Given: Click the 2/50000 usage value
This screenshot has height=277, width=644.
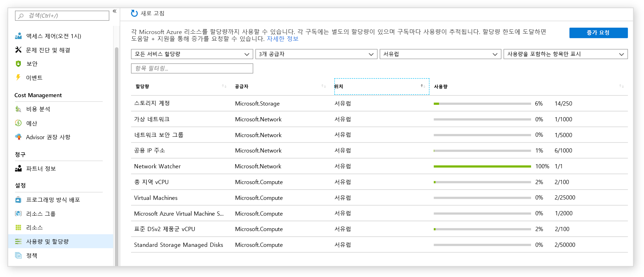Looking at the screenshot, I should coord(565,245).
